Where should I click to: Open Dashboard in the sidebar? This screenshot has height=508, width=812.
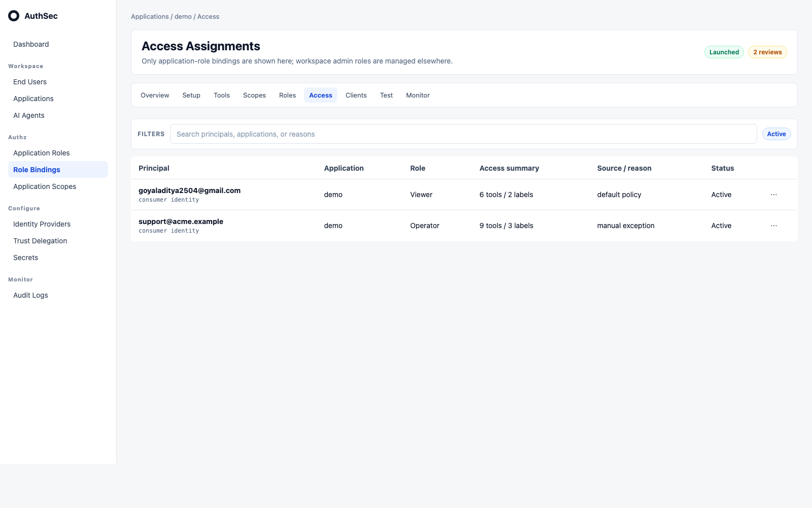tap(58, 44)
